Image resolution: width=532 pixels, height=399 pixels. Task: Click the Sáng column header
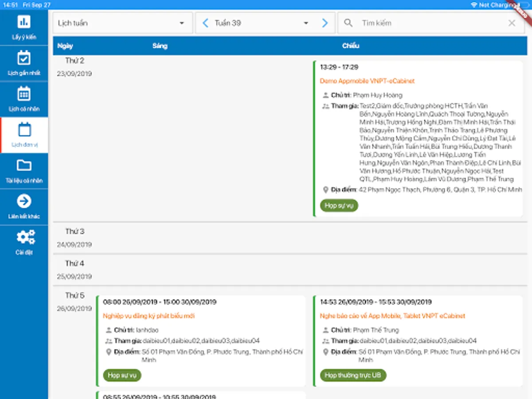160,46
